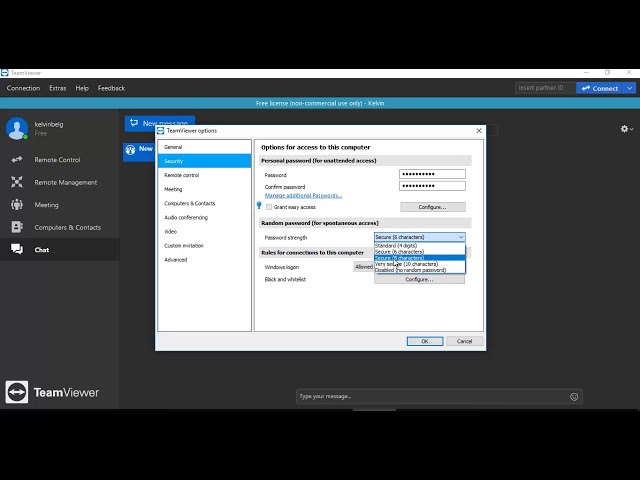The width and height of the screenshot is (640, 480).
Task: Open the Windows logon dropdown
Action: pyautogui.click(x=364, y=267)
